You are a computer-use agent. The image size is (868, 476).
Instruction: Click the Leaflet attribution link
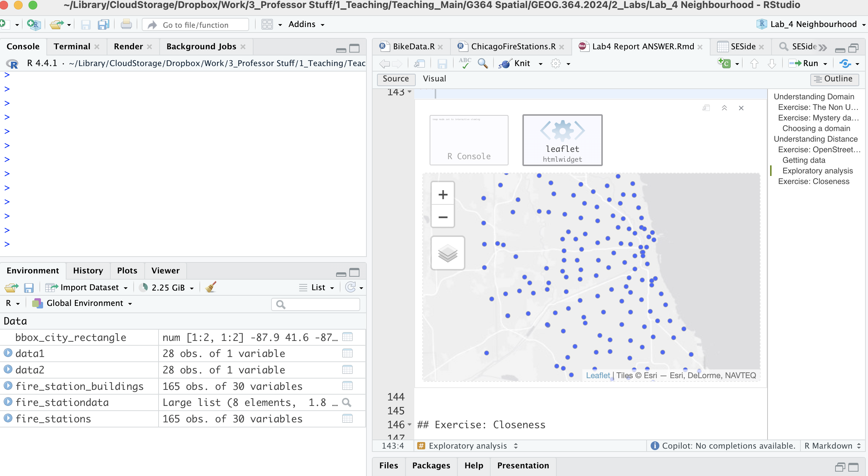click(x=598, y=375)
